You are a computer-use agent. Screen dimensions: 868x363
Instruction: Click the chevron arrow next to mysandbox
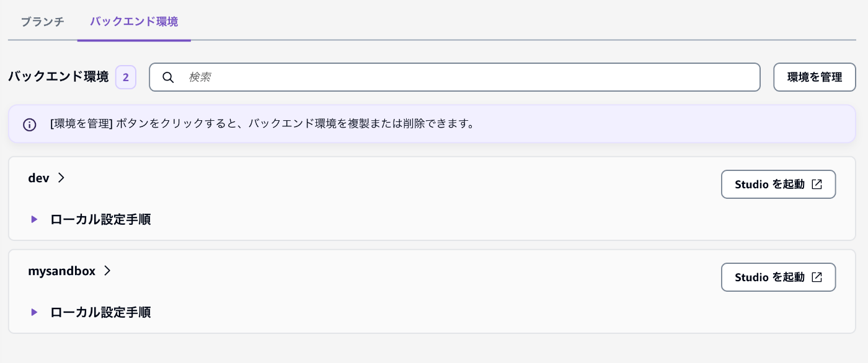pyautogui.click(x=107, y=271)
